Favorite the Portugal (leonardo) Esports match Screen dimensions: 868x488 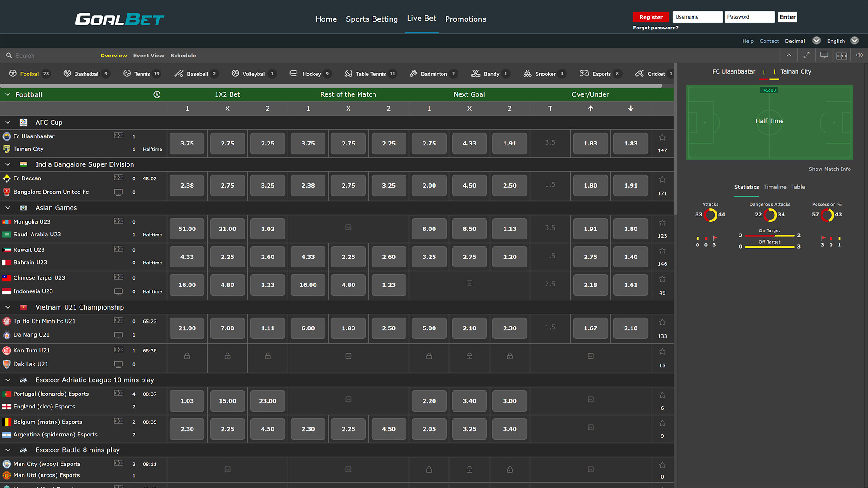662,395
